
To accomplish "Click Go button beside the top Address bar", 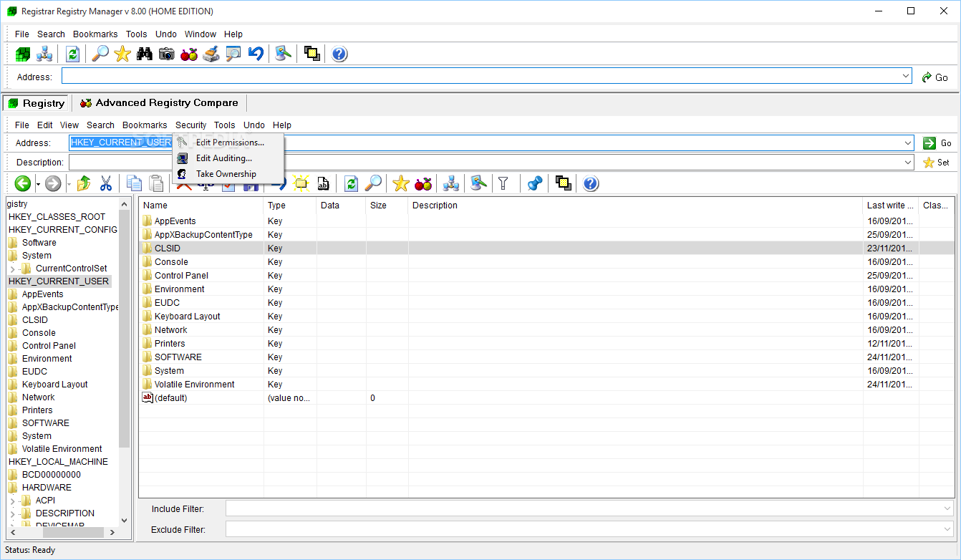I will [935, 77].
